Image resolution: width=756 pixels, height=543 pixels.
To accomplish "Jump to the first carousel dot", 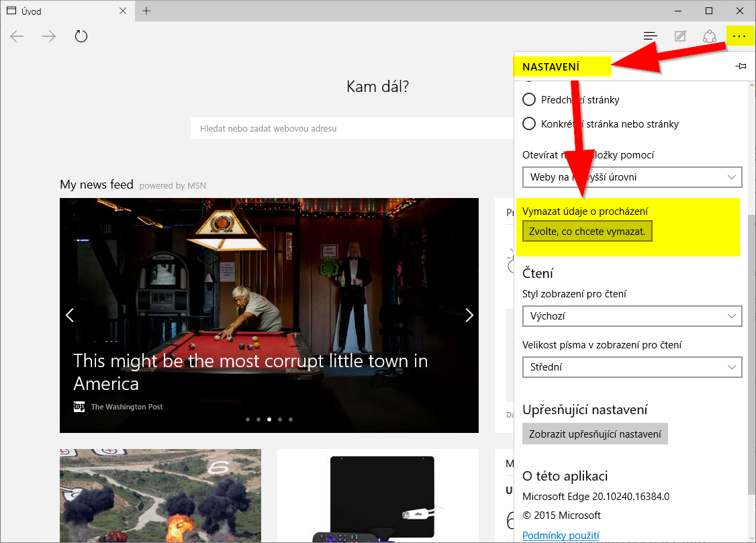I will pyautogui.click(x=248, y=419).
